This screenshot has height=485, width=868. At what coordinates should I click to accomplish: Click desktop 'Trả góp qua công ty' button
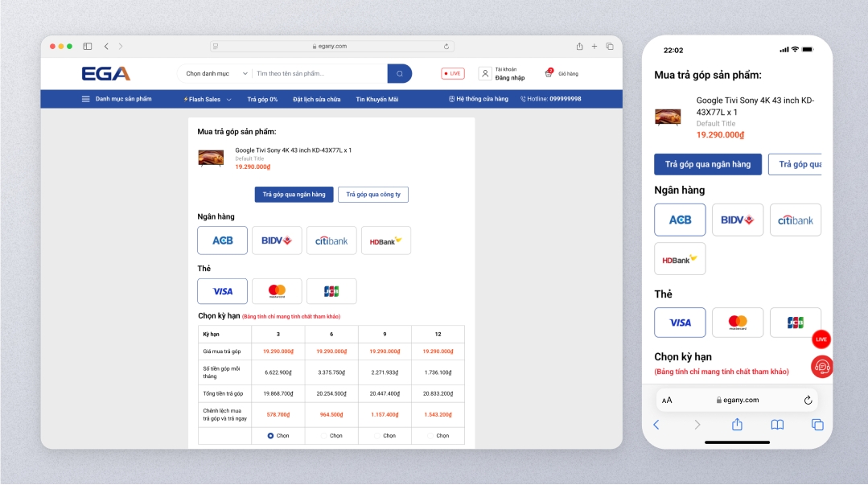click(x=373, y=195)
